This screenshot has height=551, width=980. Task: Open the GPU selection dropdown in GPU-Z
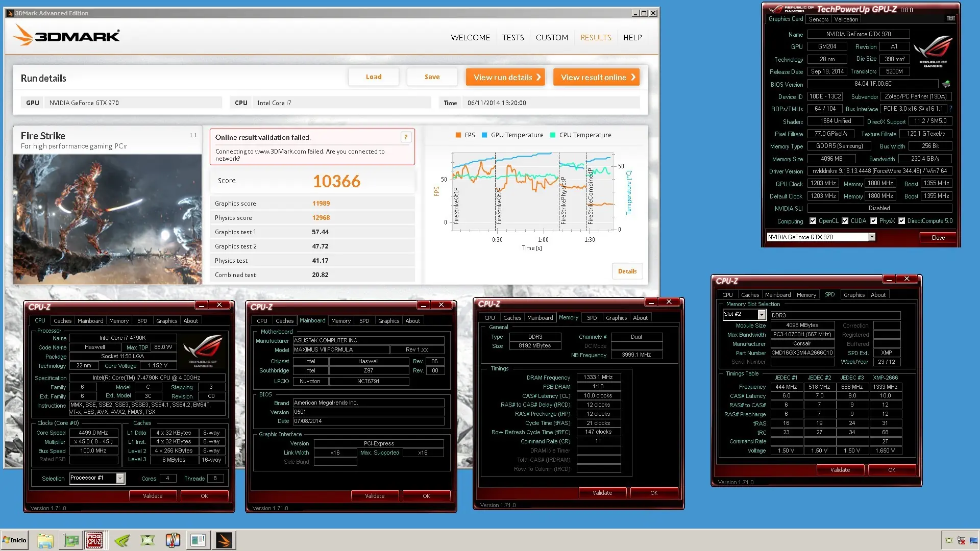pos(872,237)
